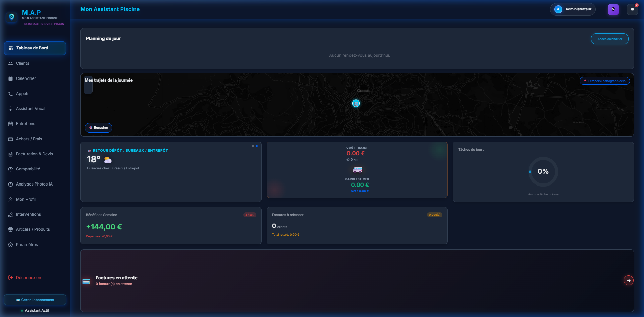
Task: Toggle the theme switcher in the header
Action: tap(613, 9)
